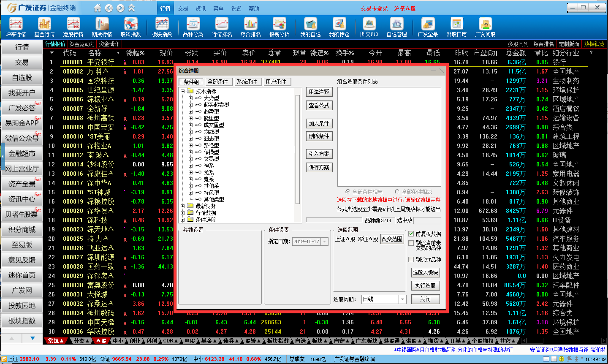
Task: Expand the 条件选股 folder node
Action: [x=182, y=220]
